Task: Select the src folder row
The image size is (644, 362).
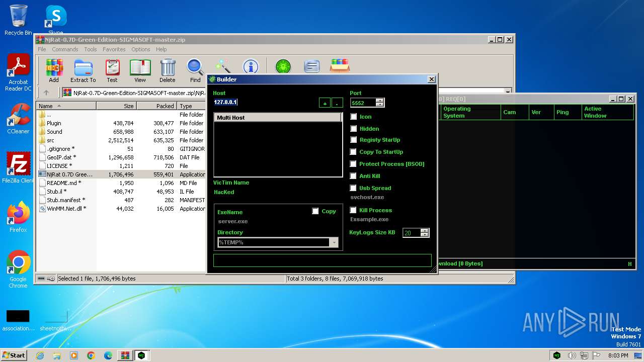Action: [121, 140]
